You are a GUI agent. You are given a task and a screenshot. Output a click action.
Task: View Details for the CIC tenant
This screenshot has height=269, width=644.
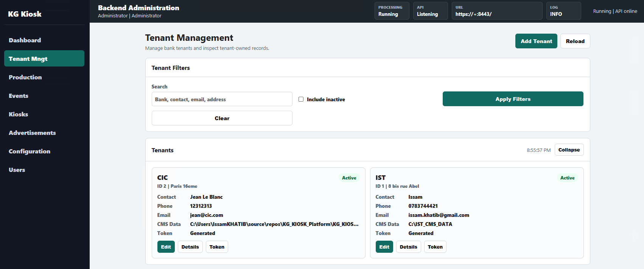point(190,247)
